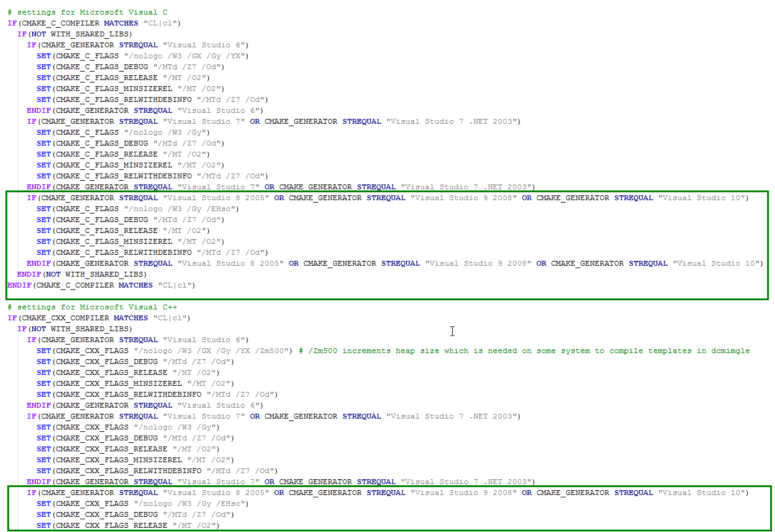
Task: Select line SET(CMAKE_CXX_FLAGS "/nologo /W3 /Gy /EHsc")
Action: [143, 503]
